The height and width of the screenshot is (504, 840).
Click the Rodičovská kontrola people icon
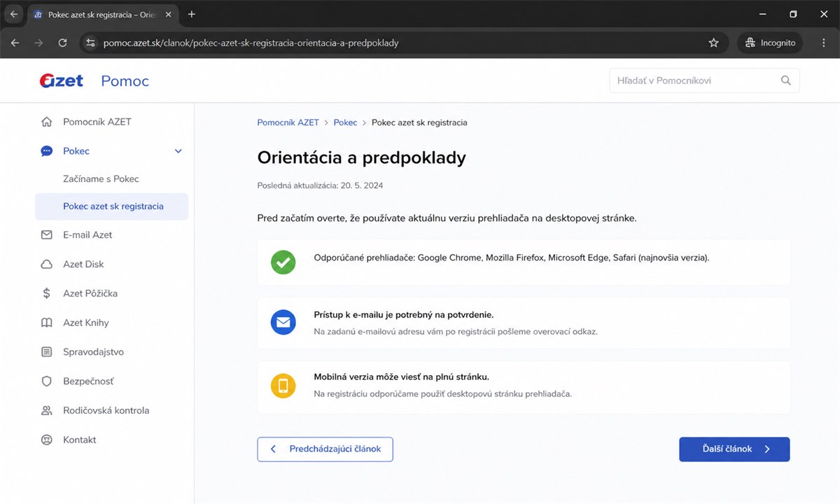[47, 411]
